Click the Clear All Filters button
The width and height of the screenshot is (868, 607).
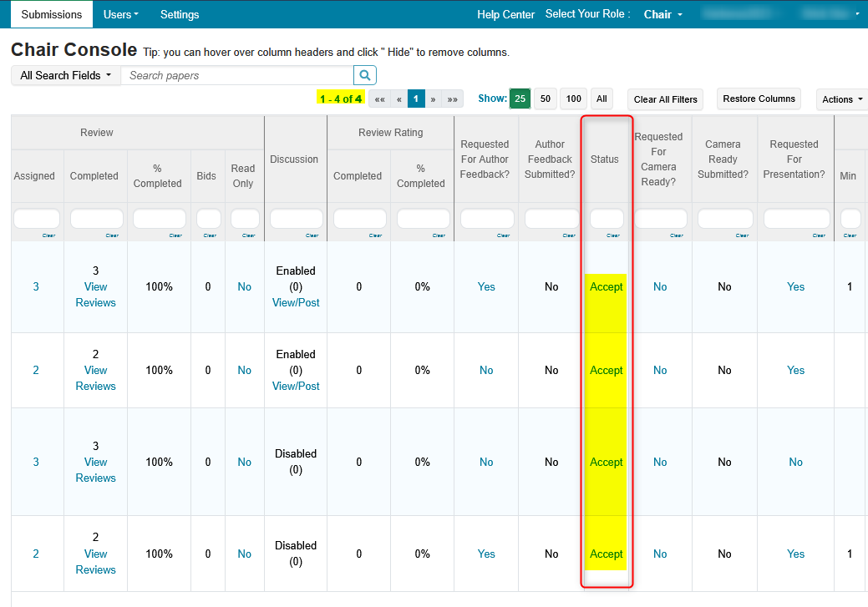click(665, 99)
